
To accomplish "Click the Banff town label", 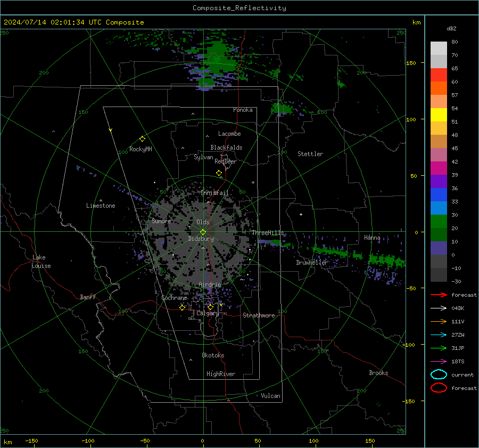I will click(x=88, y=297).
